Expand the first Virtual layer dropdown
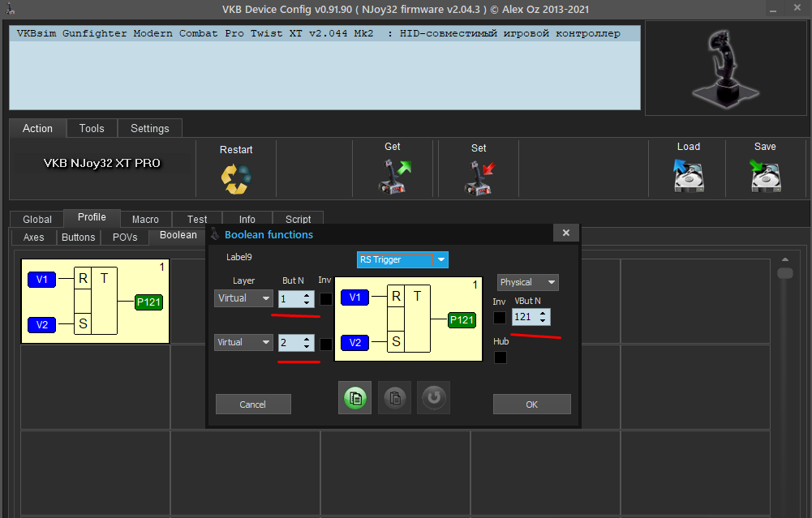This screenshot has width=812, height=518. [x=243, y=298]
